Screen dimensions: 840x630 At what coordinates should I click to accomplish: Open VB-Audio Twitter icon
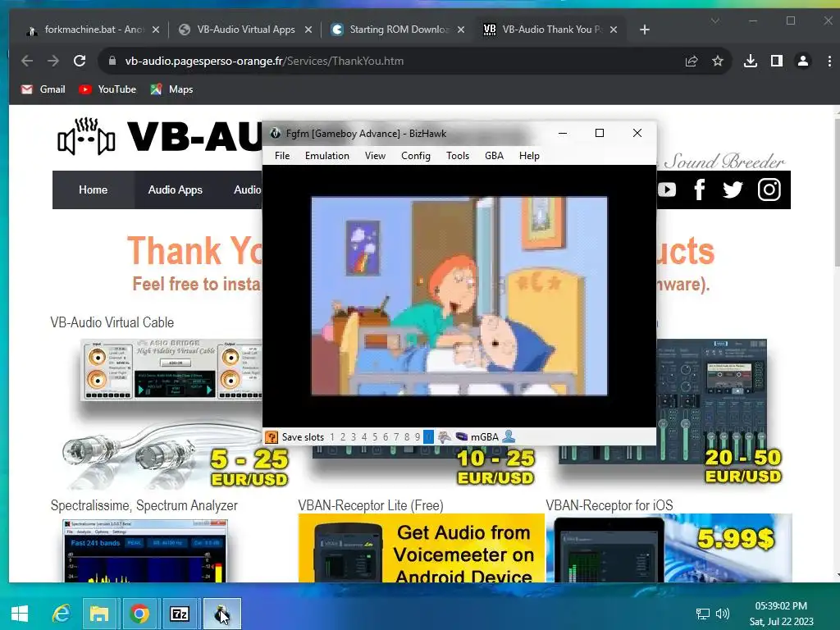coord(733,189)
